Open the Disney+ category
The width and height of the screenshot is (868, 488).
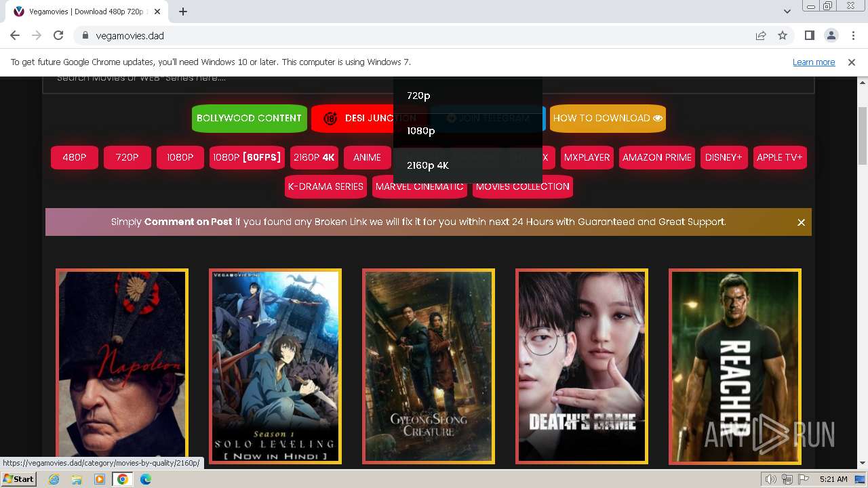(724, 157)
